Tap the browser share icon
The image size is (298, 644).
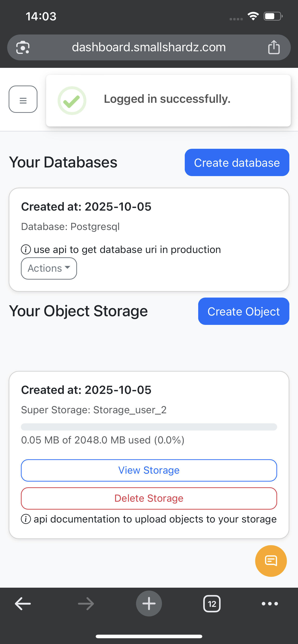tap(274, 47)
